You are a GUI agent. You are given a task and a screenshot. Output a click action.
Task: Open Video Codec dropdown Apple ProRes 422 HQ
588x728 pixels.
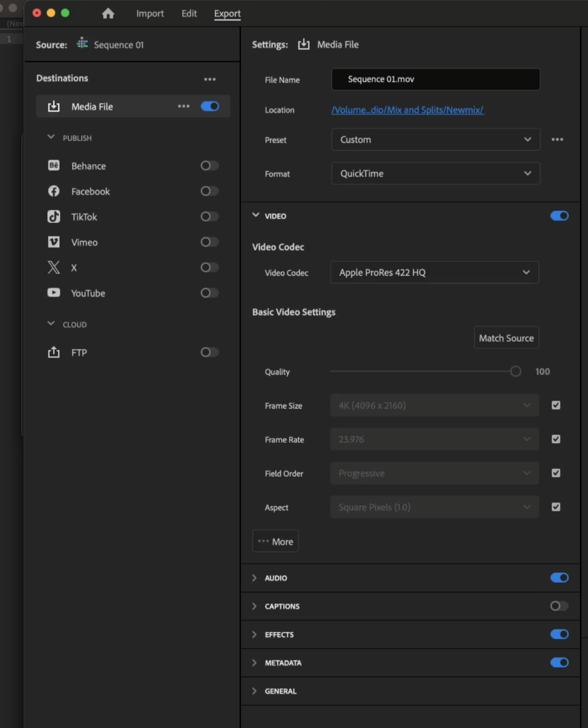pos(435,272)
